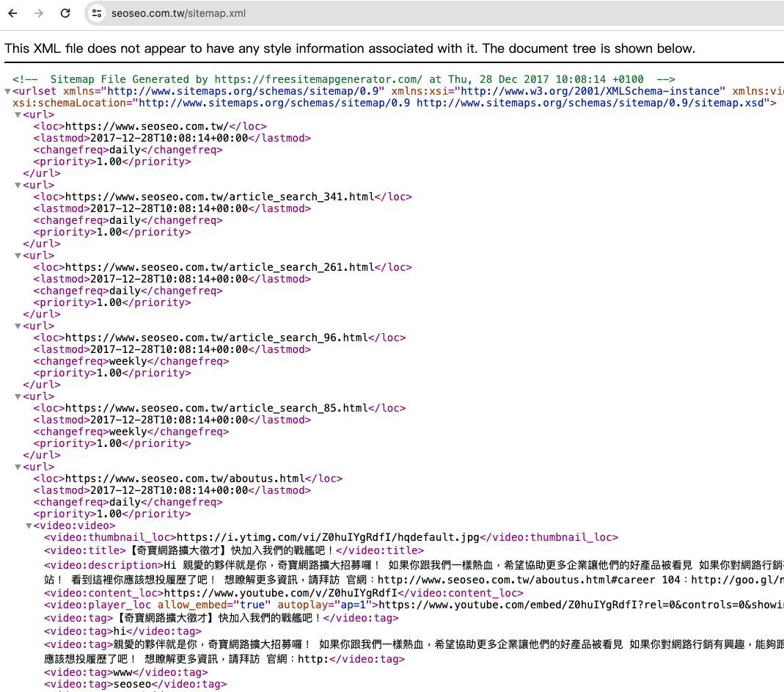Click the article_search_85.html loc URL text
784x692 pixels.
coord(217,409)
